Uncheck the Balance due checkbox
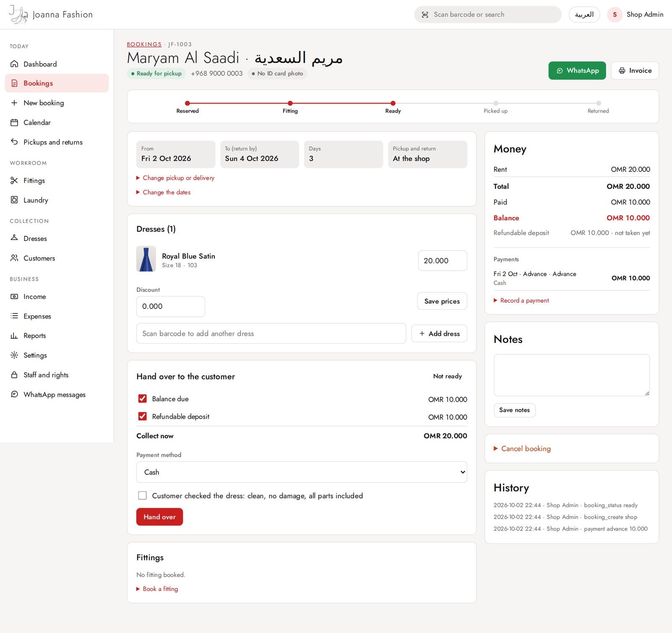 tap(142, 398)
